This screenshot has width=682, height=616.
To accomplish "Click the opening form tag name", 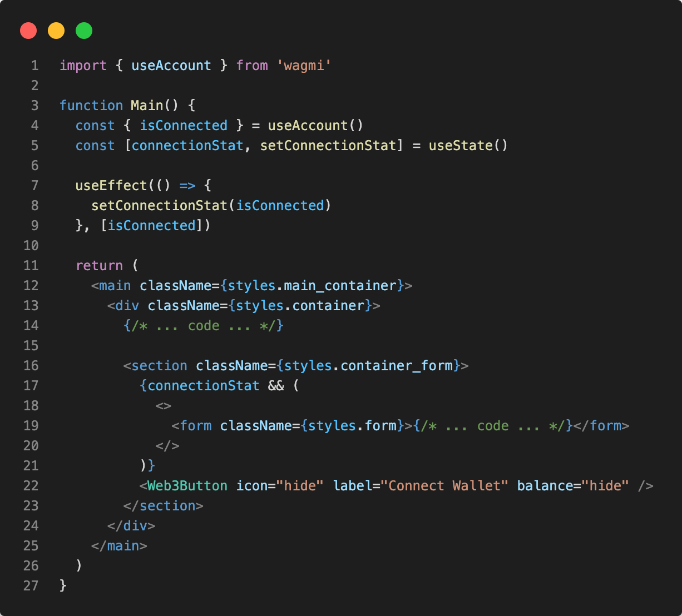I will click(x=196, y=426).
